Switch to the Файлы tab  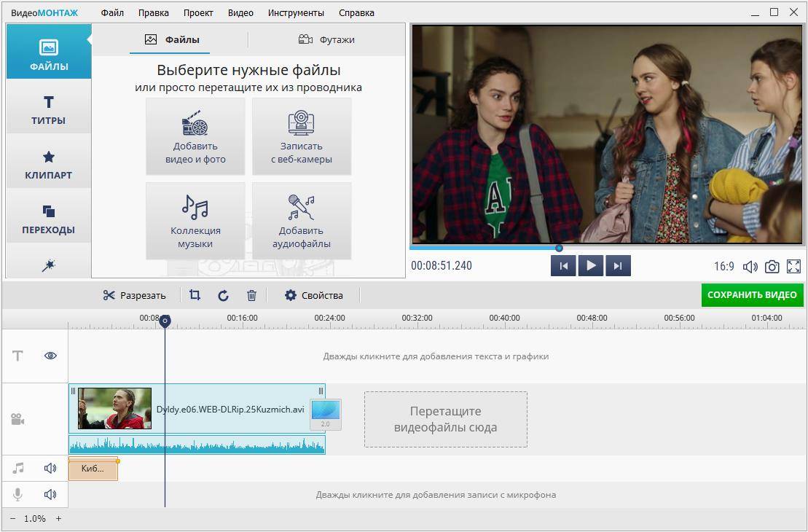172,39
